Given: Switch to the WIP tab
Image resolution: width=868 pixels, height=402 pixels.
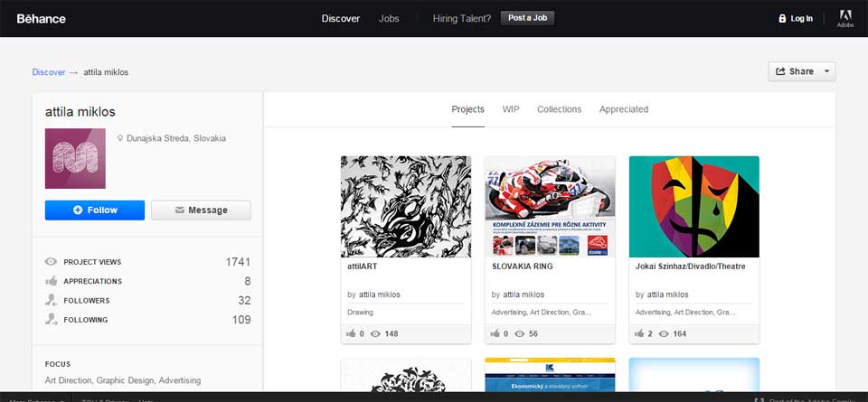Looking at the screenshot, I should (511, 109).
